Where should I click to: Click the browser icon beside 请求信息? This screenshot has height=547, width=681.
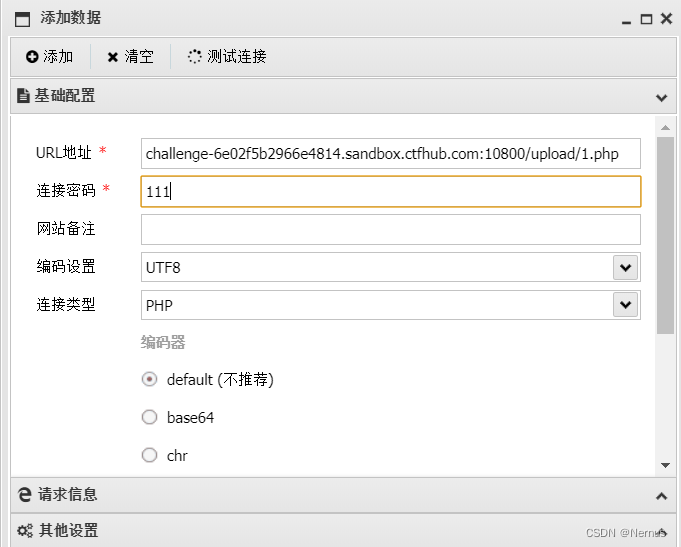[25, 494]
